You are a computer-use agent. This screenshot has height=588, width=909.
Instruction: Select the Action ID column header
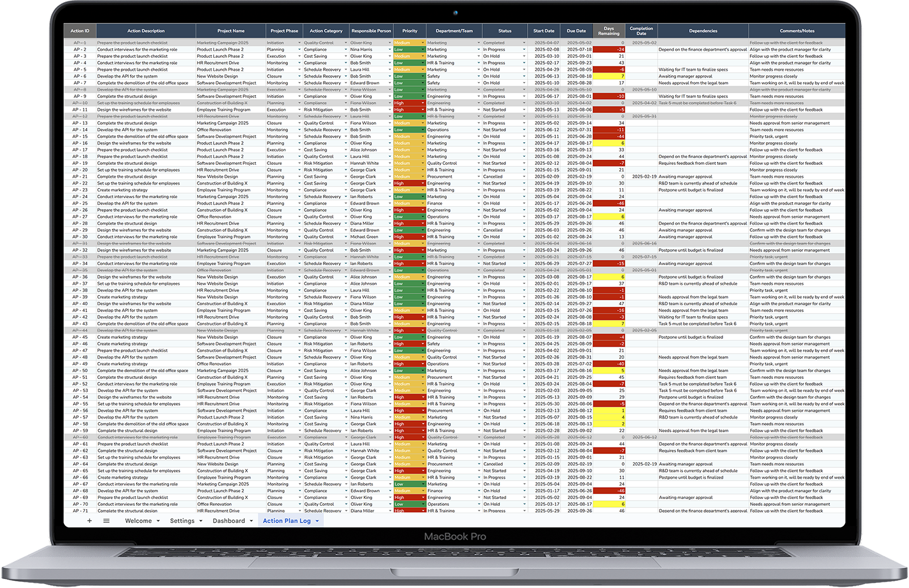point(80,31)
